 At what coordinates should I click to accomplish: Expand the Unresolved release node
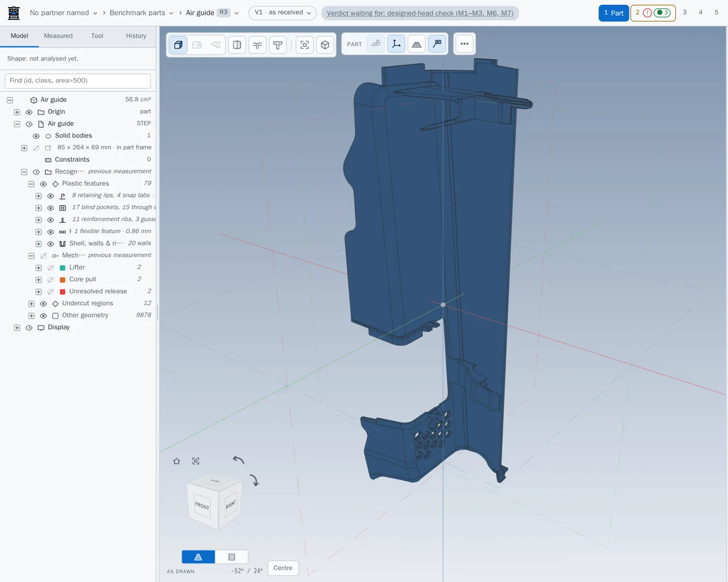(38, 292)
